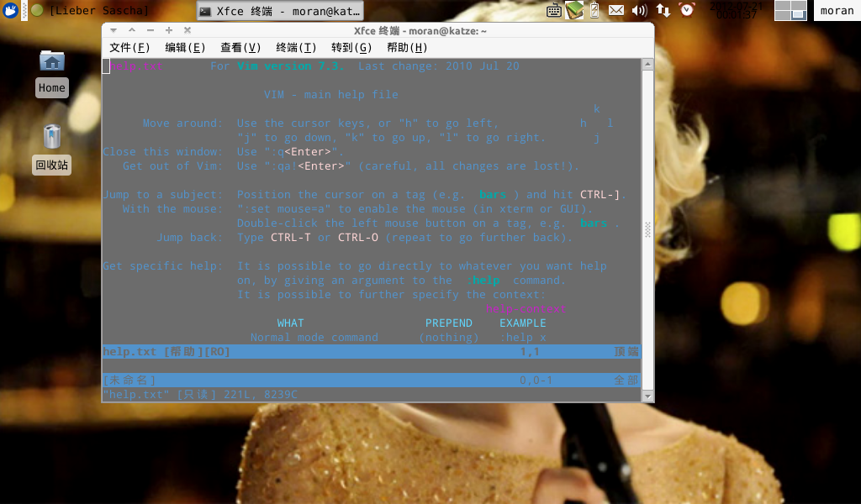Click the '1,1' cursor position indicator
Viewport: 861px width, 504px height.
pyautogui.click(x=530, y=351)
